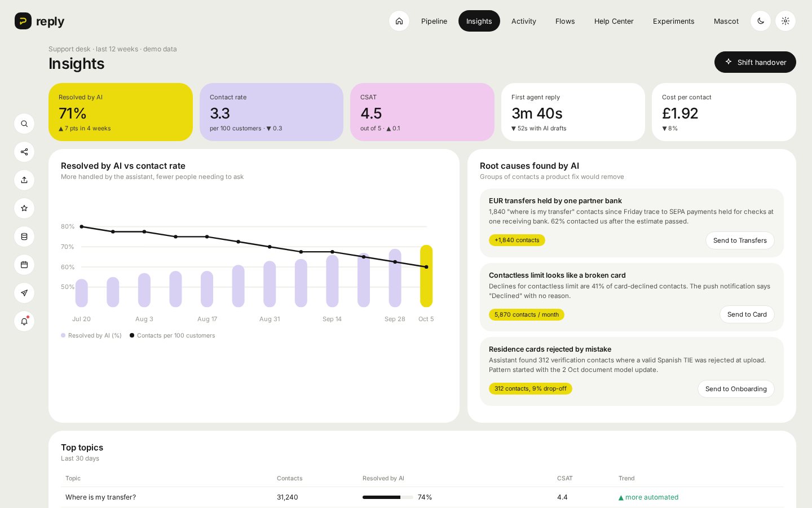
Task: Switch to the Mascot tab
Action: [726, 21]
